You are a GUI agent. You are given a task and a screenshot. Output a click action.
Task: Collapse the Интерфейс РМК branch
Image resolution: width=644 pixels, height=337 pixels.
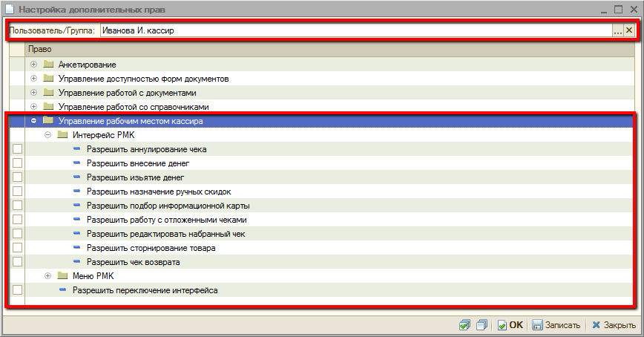click(48, 135)
